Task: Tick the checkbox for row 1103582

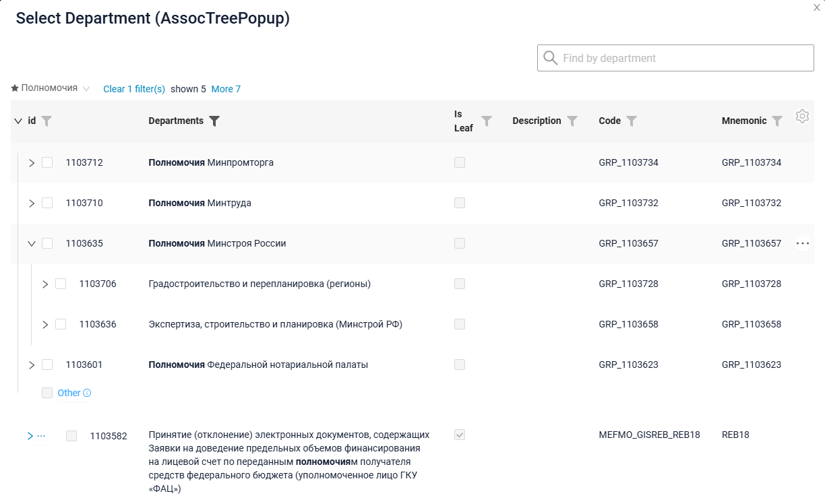Action: (x=71, y=436)
